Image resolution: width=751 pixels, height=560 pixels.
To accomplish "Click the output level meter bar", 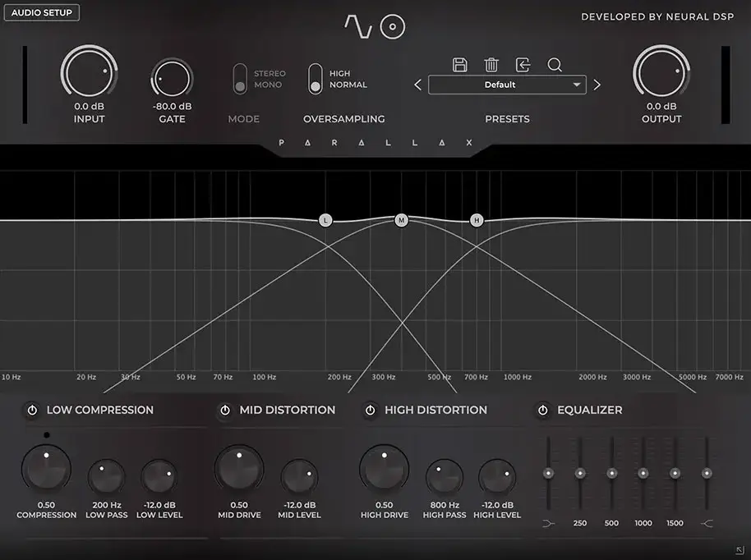I will [x=726, y=85].
